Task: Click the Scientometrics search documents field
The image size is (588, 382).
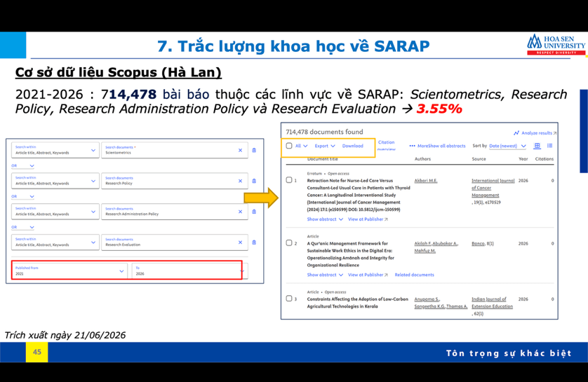Action: click(175, 150)
